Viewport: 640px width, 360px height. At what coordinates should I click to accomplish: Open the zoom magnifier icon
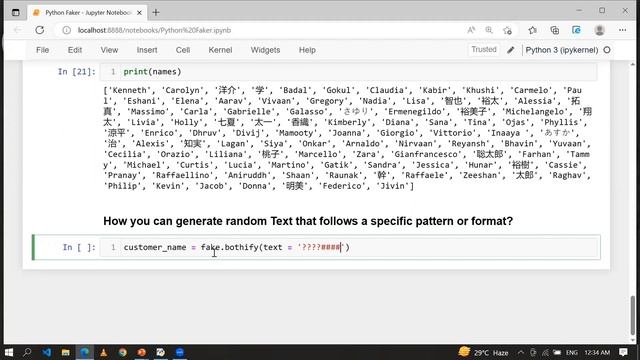(x=489, y=30)
